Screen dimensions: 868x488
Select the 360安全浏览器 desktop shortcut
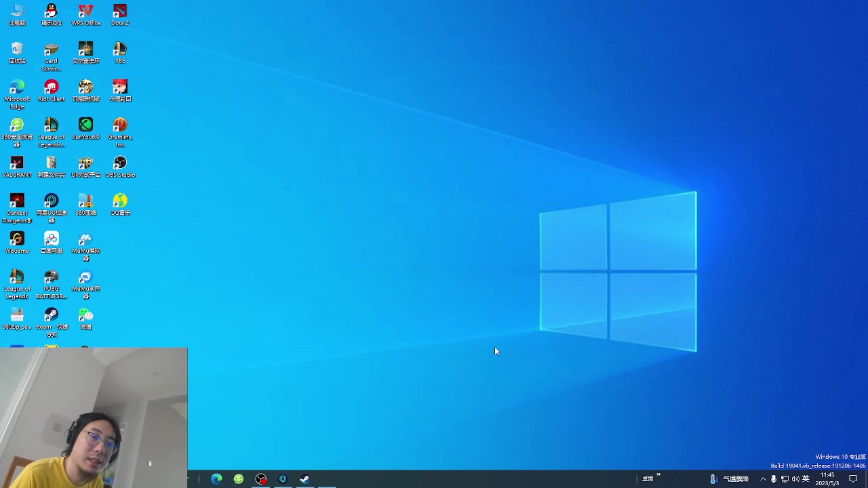(x=17, y=133)
